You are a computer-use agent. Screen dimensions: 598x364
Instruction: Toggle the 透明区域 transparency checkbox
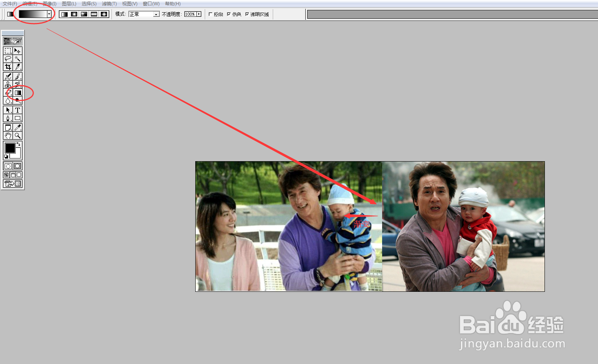(x=247, y=14)
